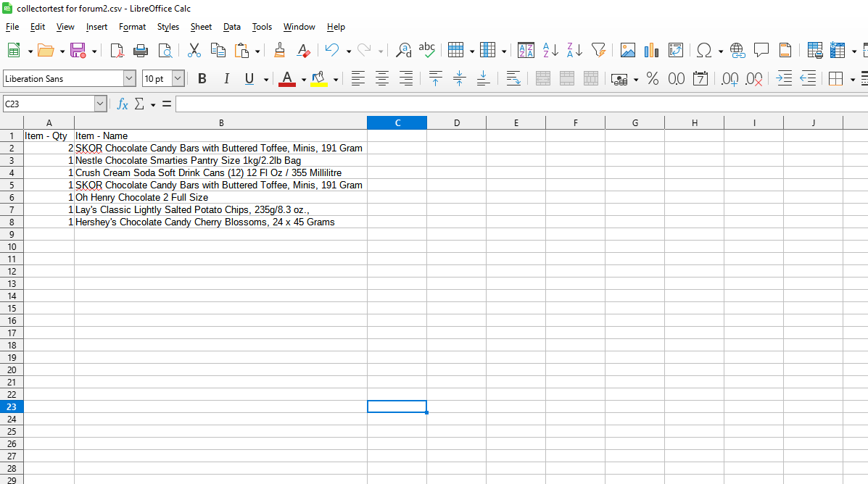Apply yellow background color
Image resolution: width=868 pixels, height=484 pixels.
coord(319,78)
